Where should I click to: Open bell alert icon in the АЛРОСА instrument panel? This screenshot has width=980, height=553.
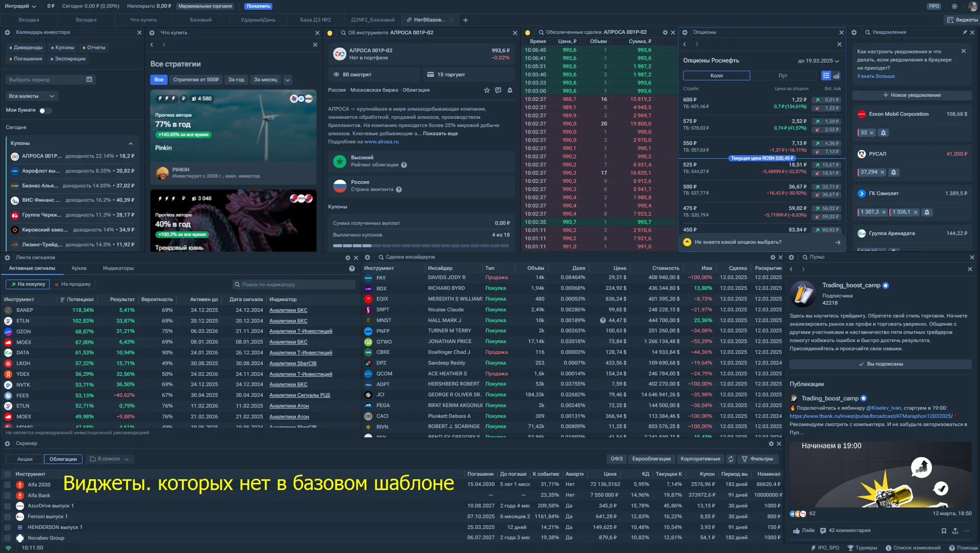coord(510,90)
